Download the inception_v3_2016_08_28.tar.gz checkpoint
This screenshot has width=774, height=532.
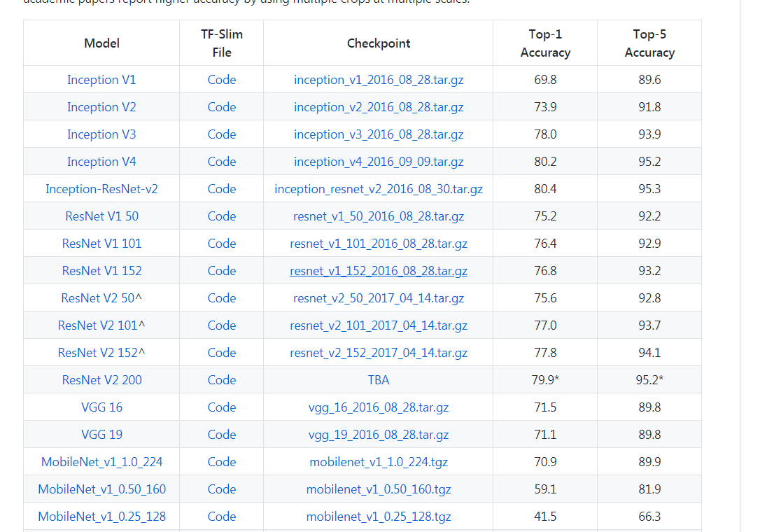(x=379, y=134)
